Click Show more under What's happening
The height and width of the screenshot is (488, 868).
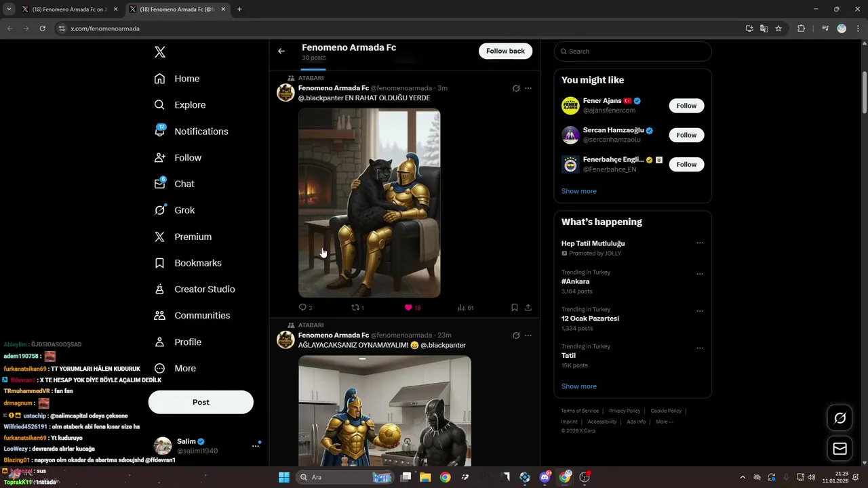[x=579, y=386]
